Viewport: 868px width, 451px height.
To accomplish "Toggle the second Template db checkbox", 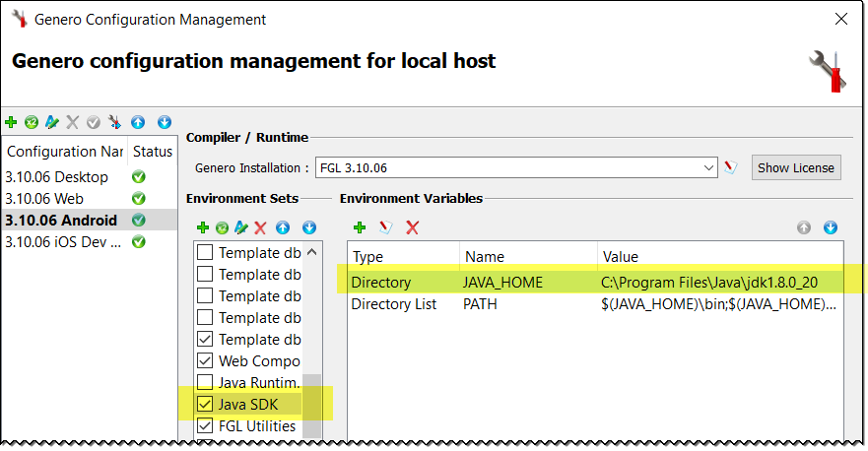I will coord(205,274).
